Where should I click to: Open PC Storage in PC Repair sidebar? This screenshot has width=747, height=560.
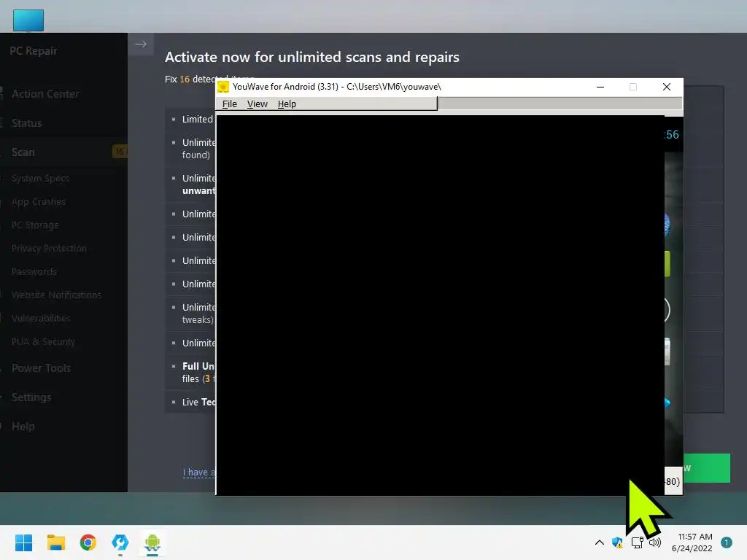(x=35, y=225)
